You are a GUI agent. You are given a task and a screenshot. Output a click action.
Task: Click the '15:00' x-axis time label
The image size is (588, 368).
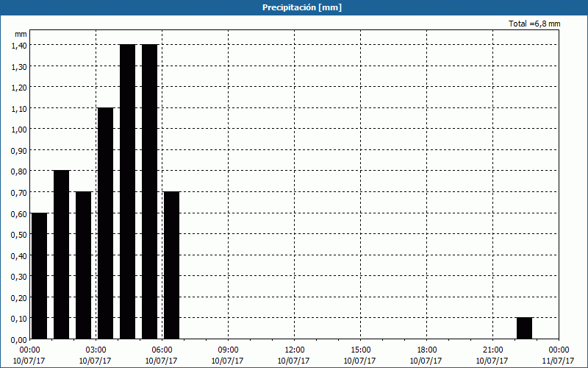coord(361,350)
